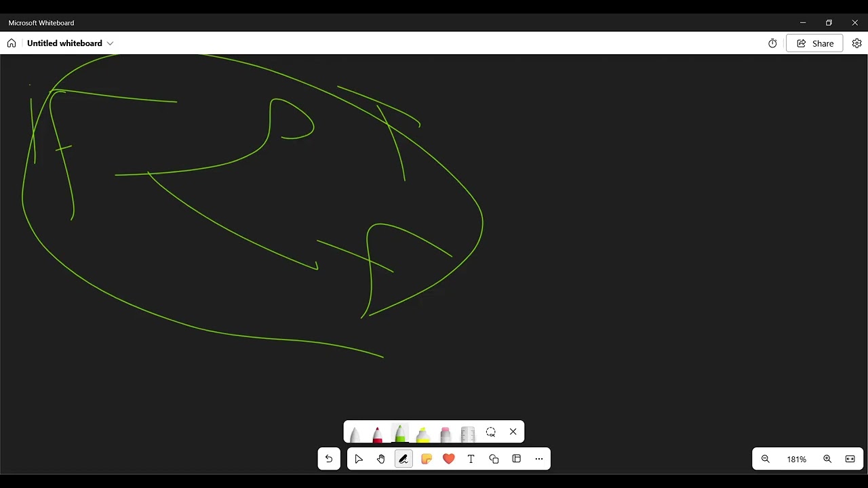This screenshot has width=868, height=488.
Task: Toggle the inking pen tool
Action: coord(403,459)
